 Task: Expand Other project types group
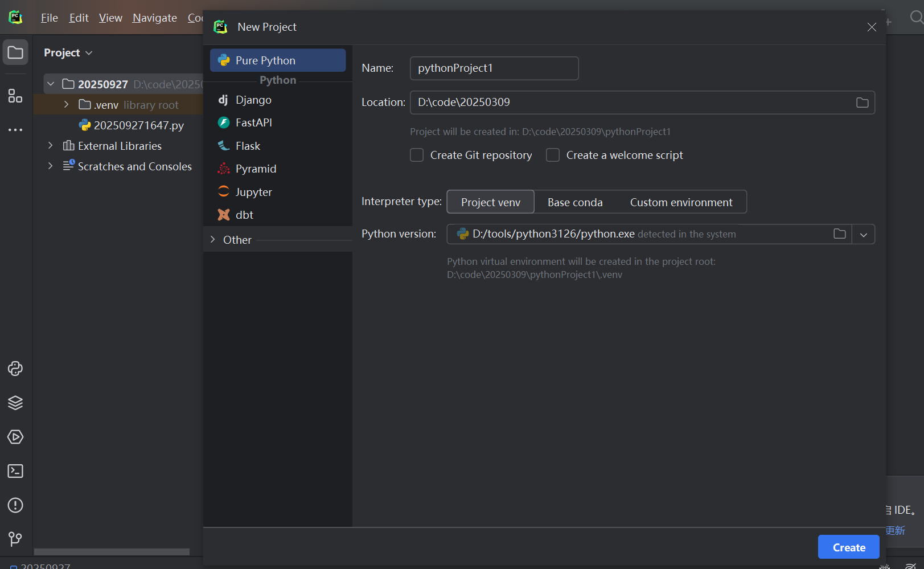click(213, 240)
